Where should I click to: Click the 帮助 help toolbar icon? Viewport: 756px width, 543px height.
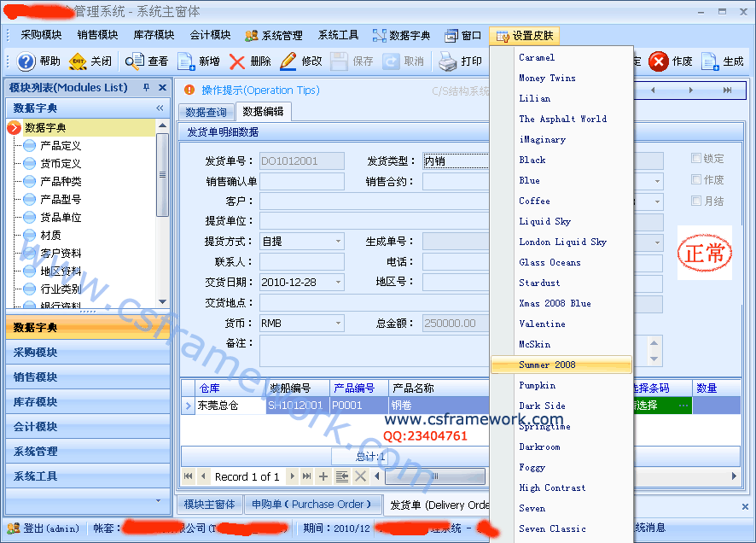tap(26, 61)
